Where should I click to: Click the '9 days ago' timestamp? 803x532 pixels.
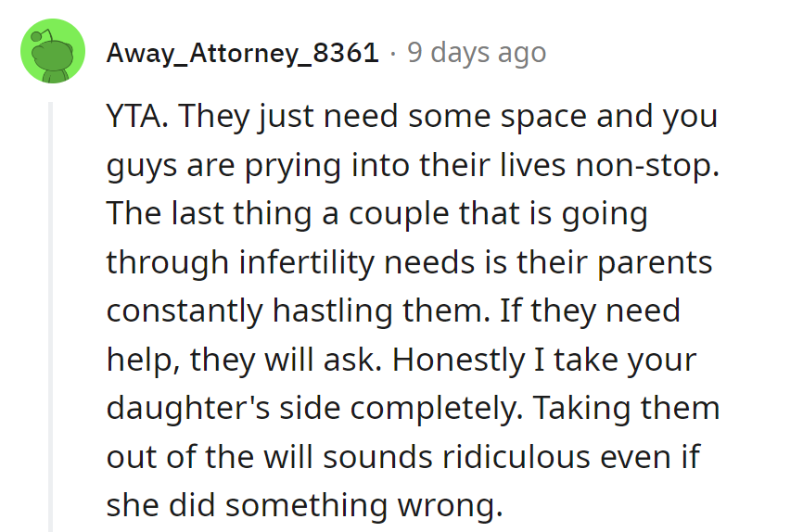[x=477, y=53]
